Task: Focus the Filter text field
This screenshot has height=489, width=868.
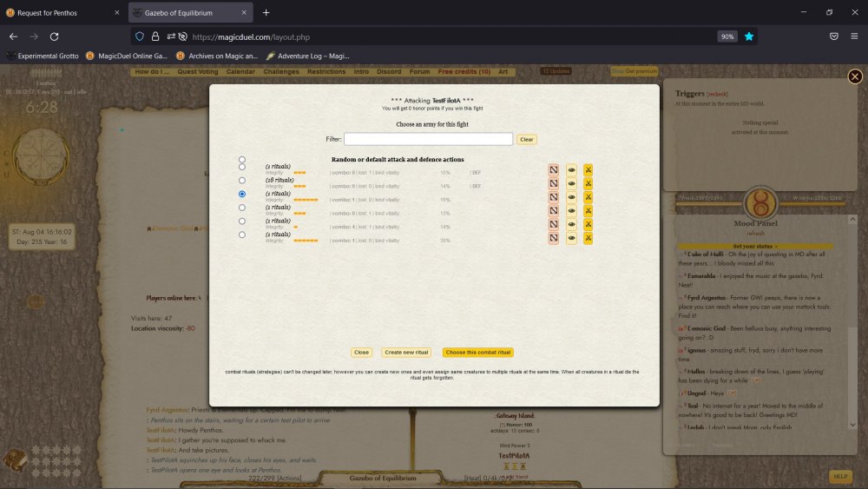Action: (x=428, y=139)
